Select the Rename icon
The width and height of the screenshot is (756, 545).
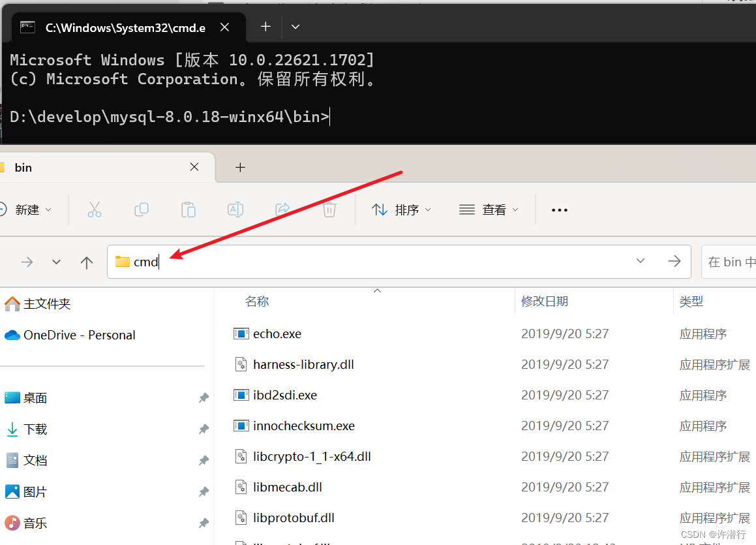click(235, 210)
